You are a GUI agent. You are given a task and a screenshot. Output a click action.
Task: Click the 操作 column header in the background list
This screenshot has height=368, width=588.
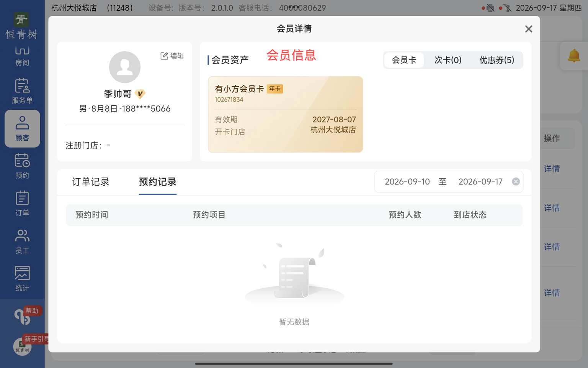point(552,138)
